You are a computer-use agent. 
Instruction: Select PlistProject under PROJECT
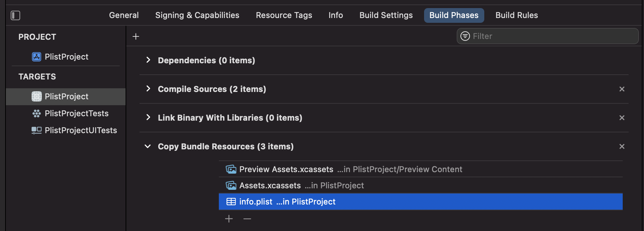coord(66,57)
